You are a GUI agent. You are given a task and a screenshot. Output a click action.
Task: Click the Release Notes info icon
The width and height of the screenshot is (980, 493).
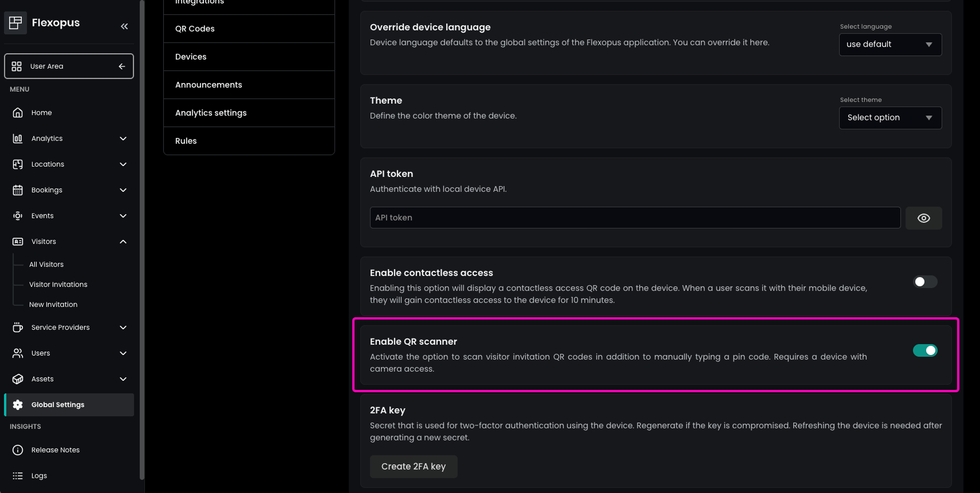18,450
